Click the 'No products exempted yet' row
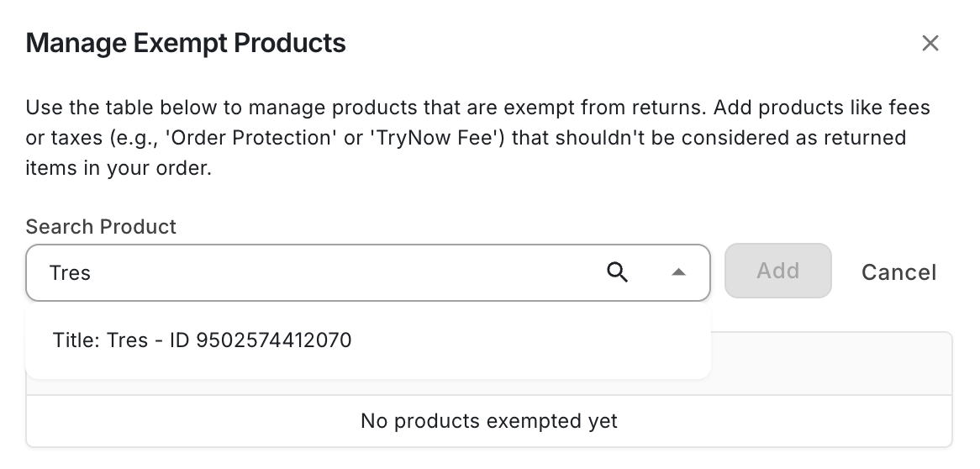 tap(488, 420)
